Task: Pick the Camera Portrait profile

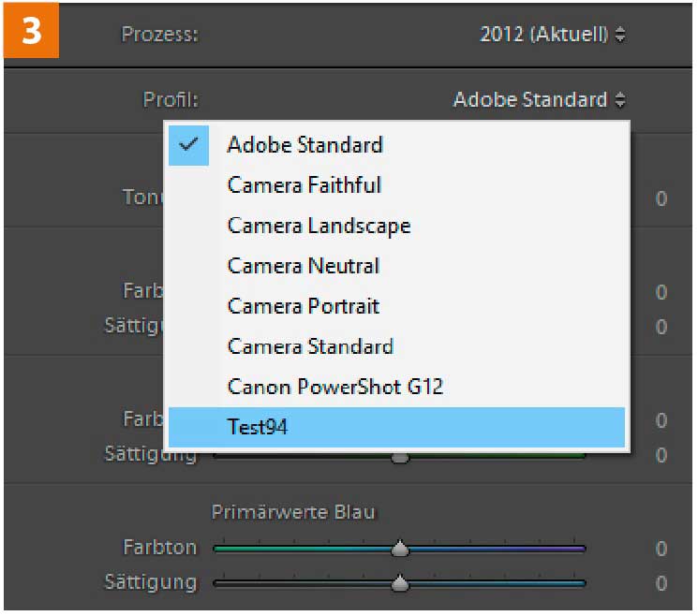Action: coord(304,306)
